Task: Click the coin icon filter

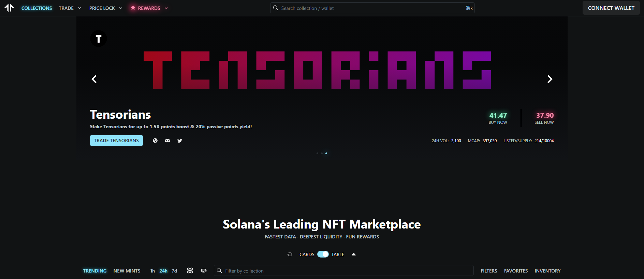Action: pyautogui.click(x=204, y=270)
